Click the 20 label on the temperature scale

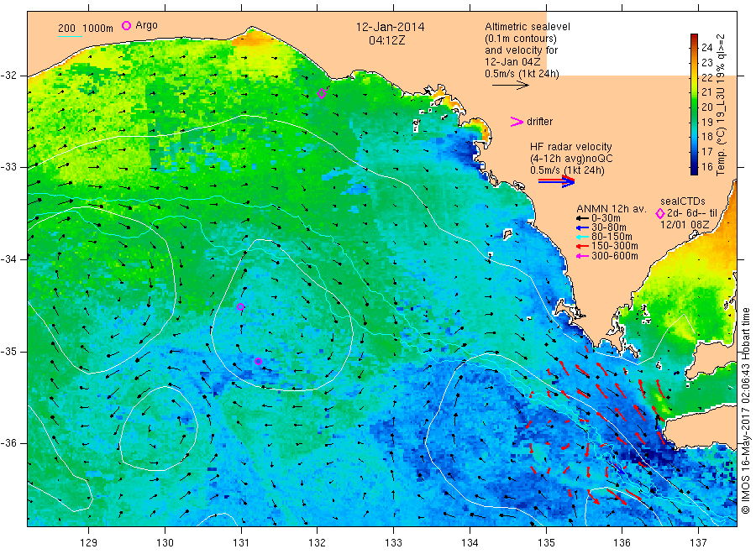point(706,107)
